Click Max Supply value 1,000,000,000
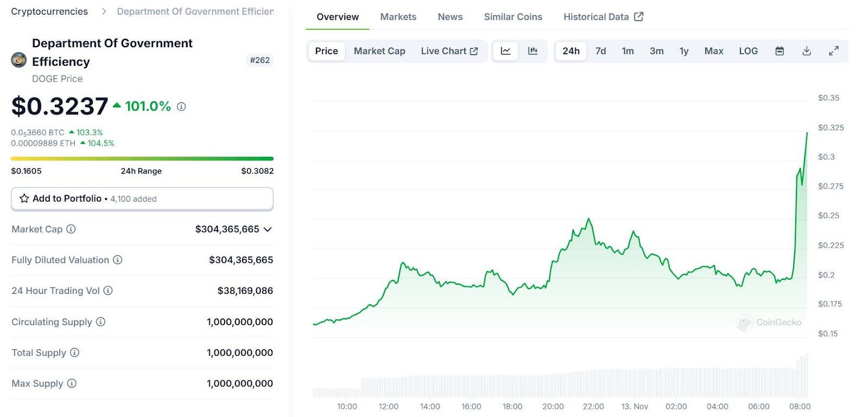868x417 pixels. click(240, 383)
